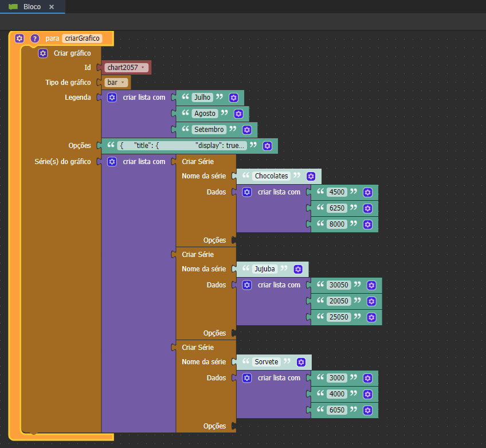Click the Tipo de gráfico label
The width and height of the screenshot is (486, 448).
pyautogui.click(x=68, y=83)
